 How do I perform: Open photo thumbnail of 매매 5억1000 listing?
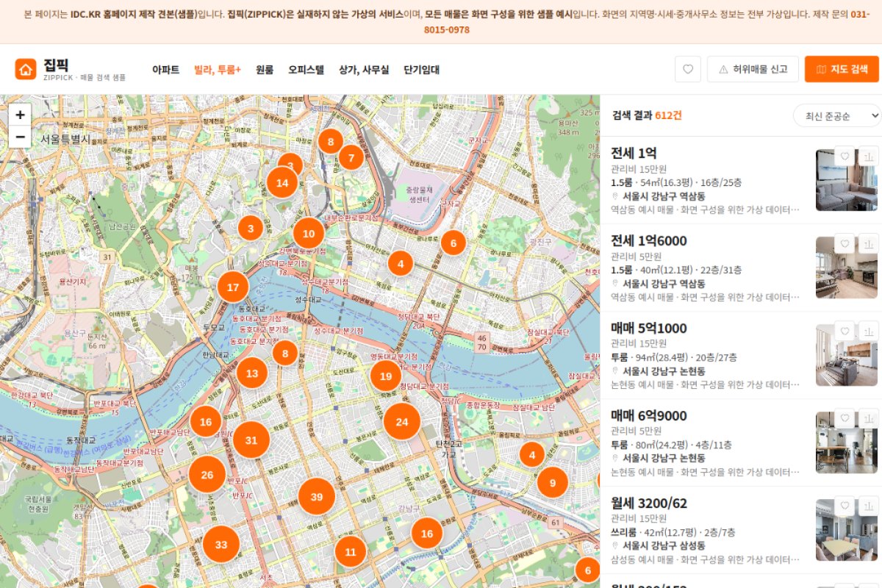point(847,355)
